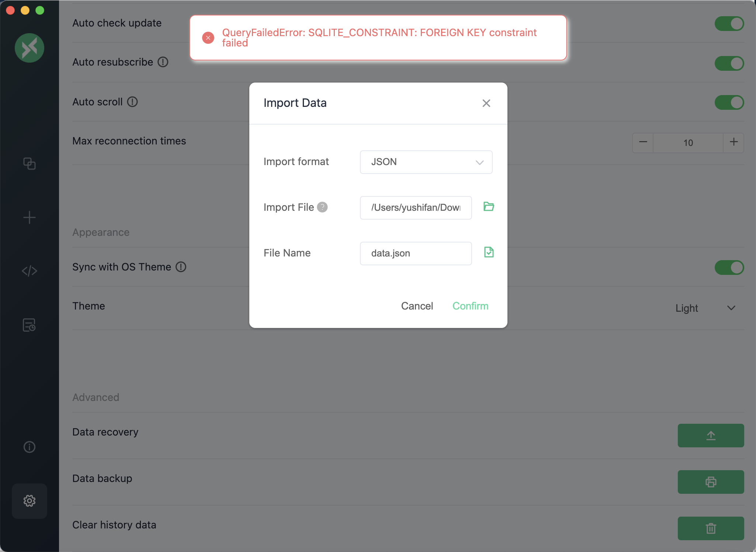Viewport: 756px width, 552px height.
Task: Open Settings with the gear icon
Action: (29, 501)
